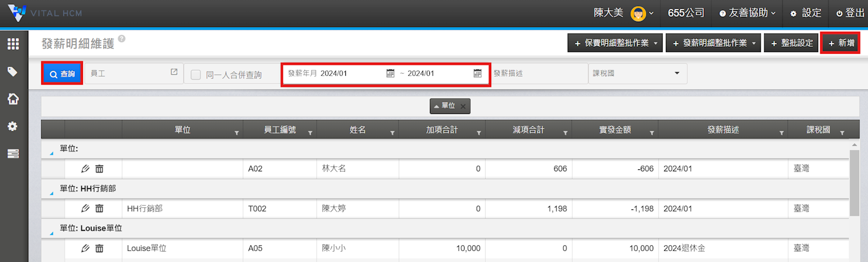Remove the 單位 grouping chip
This screenshot has width=868, height=262.
463,106
